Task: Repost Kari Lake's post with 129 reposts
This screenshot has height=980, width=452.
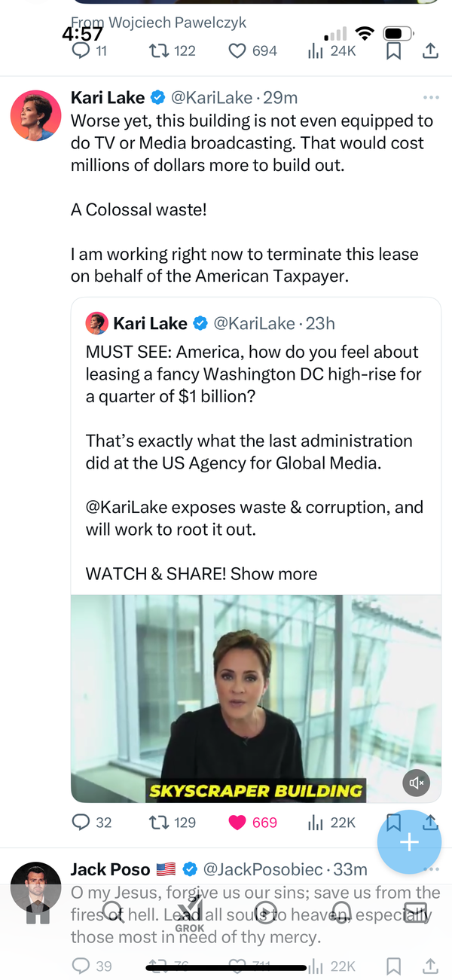Action: 160,822
